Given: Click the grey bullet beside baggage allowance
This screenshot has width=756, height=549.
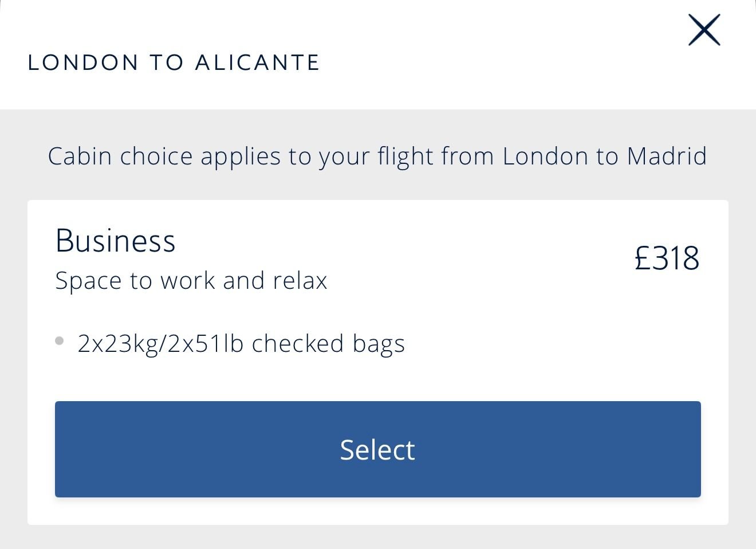Looking at the screenshot, I should [59, 342].
